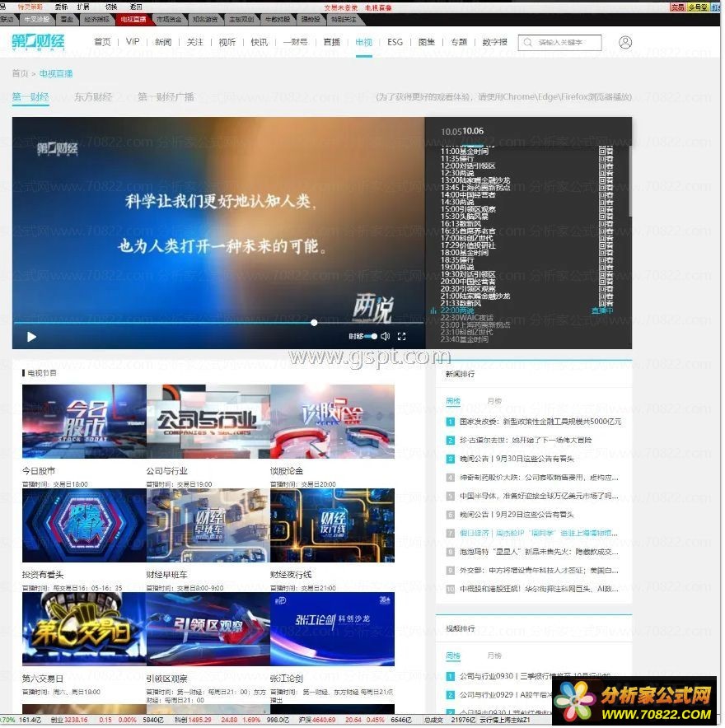Toggle the 时移 time-shift switch

pos(371,336)
